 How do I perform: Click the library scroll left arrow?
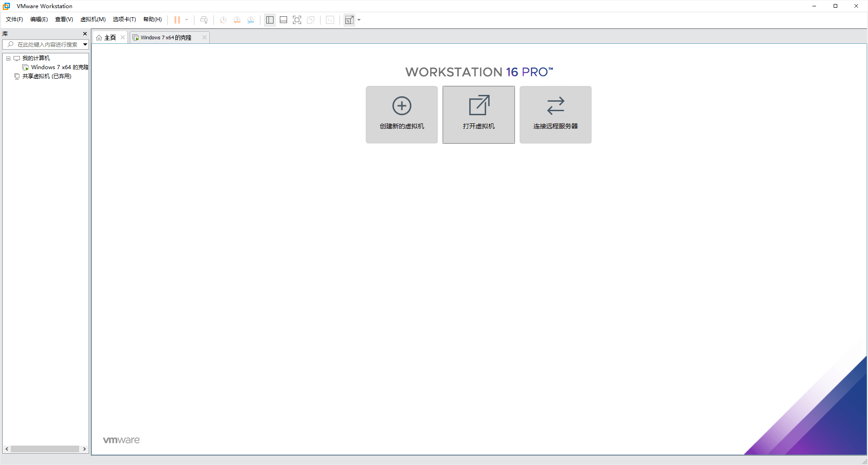[x=7, y=449]
